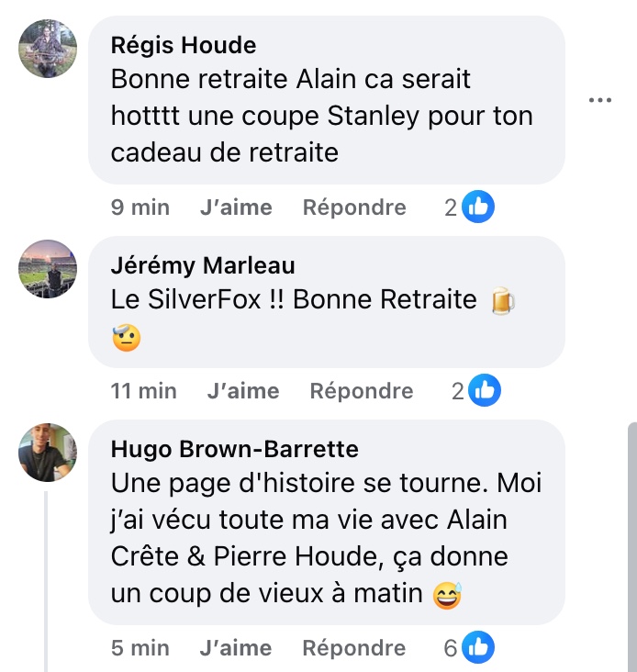The width and height of the screenshot is (637, 672).
Task: Open Régis Houde's profile picture
Action: coord(48,49)
